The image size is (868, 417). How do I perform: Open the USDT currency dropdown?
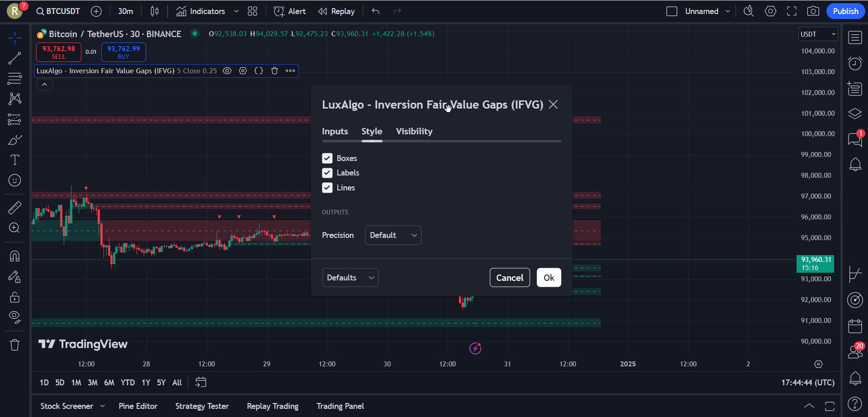pos(818,34)
